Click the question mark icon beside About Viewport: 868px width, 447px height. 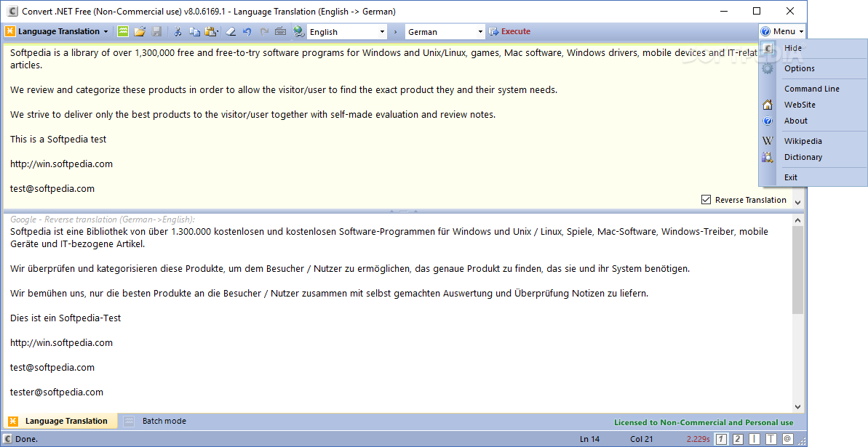point(768,121)
